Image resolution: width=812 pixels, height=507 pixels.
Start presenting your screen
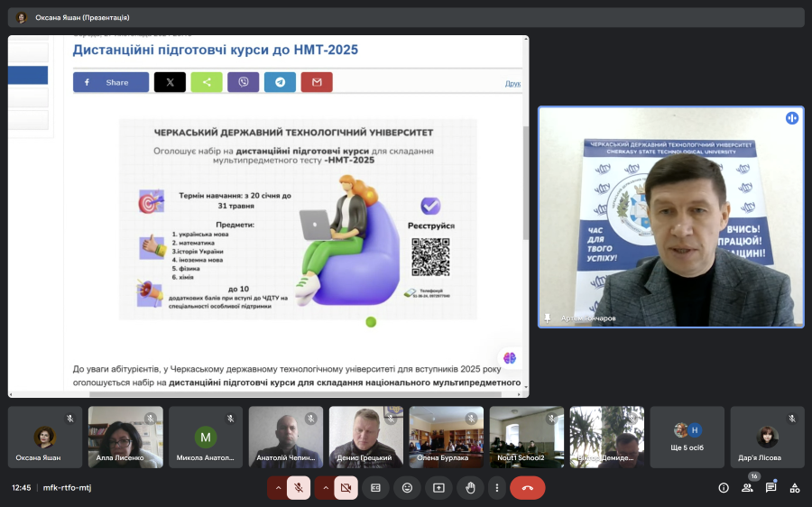coord(438,488)
